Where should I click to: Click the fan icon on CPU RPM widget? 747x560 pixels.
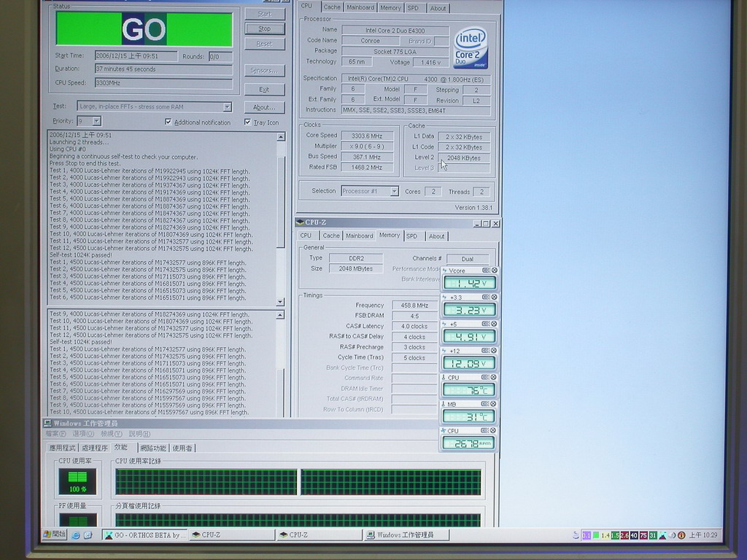coord(444,430)
